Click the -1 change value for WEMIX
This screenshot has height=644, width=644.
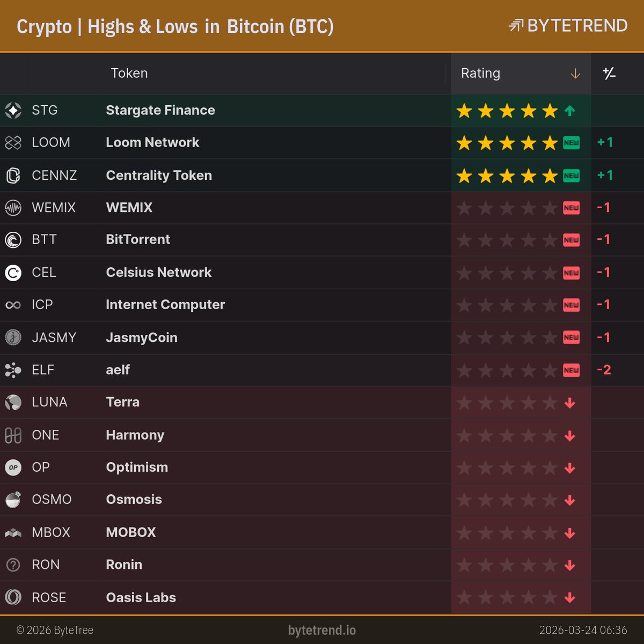[604, 207]
